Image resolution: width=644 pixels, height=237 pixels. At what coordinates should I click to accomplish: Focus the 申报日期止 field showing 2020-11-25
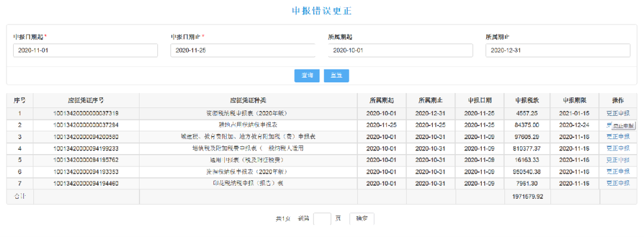(x=243, y=50)
